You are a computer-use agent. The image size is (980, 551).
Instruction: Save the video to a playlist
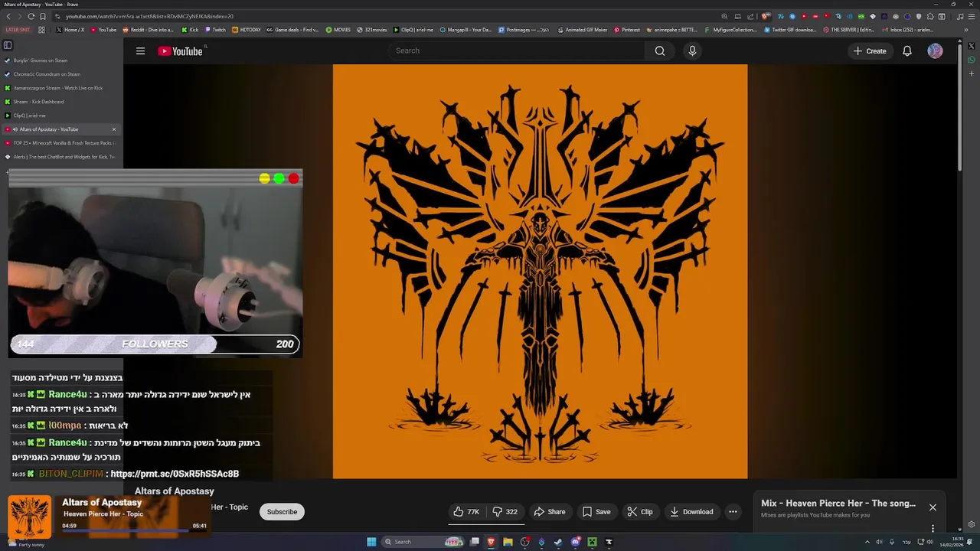pyautogui.click(x=596, y=512)
